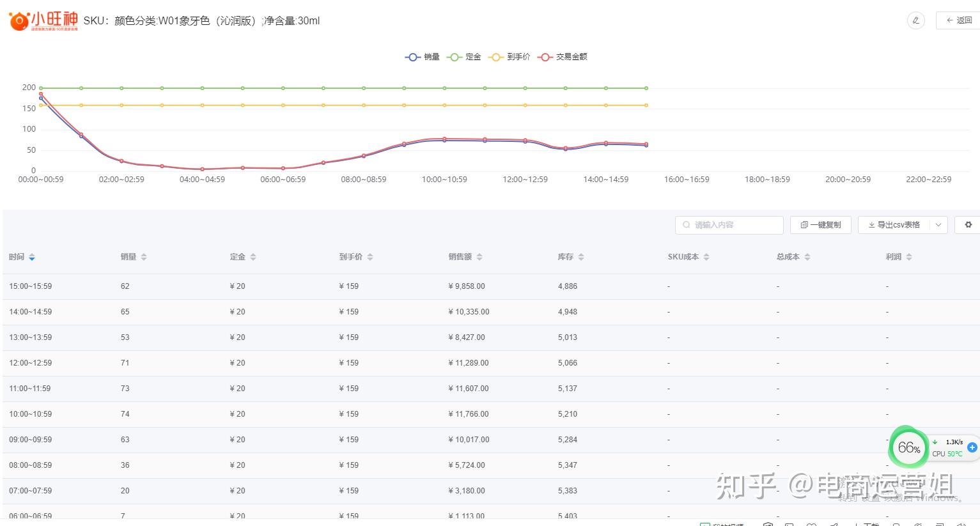Click the 14:00~14:59 table row time

pyautogui.click(x=31, y=312)
